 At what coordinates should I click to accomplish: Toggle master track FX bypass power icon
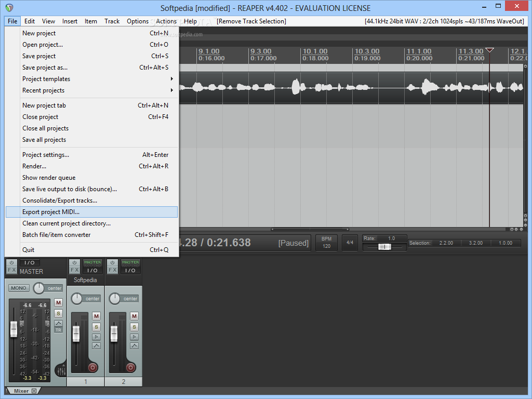tap(11, 262)
